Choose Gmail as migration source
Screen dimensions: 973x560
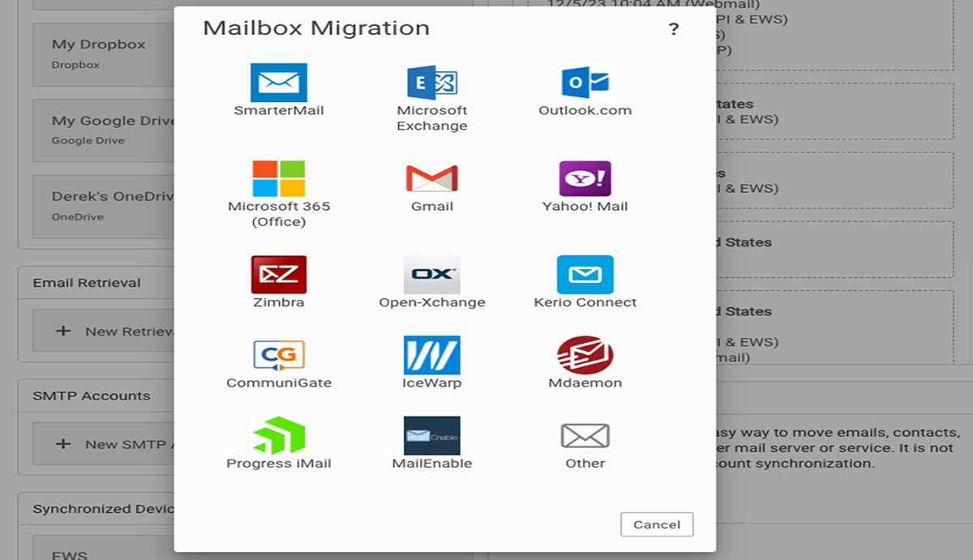click(x=432, y=177)
